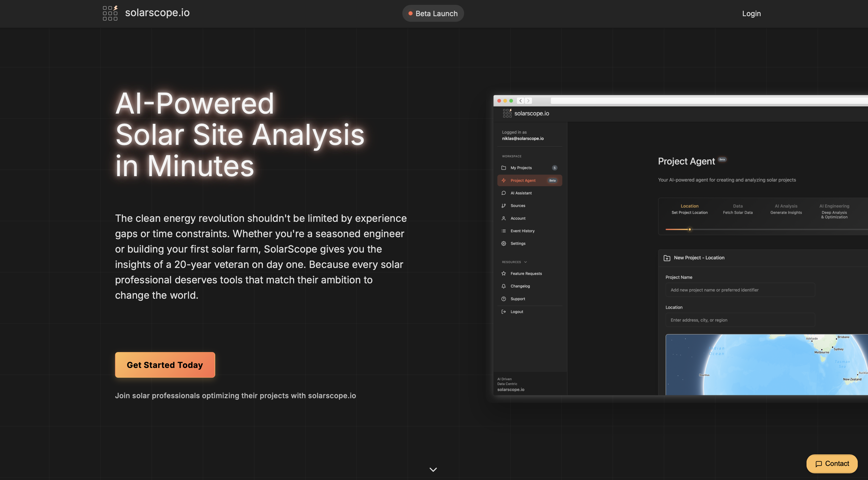Select the AI Engineering Deep Analysis step
The width and height of the screenshot is (868, 480).
(834, 211)
